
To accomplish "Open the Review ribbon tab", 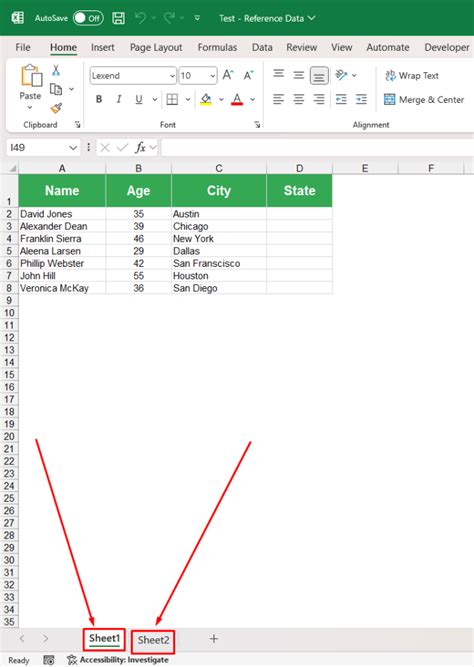I will pos(302,47).
